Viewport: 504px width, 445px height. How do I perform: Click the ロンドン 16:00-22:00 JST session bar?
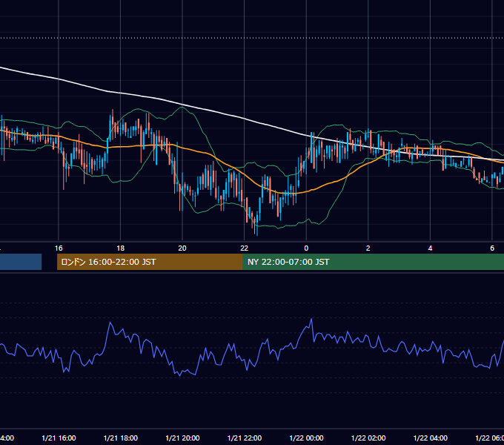point(150,262)
